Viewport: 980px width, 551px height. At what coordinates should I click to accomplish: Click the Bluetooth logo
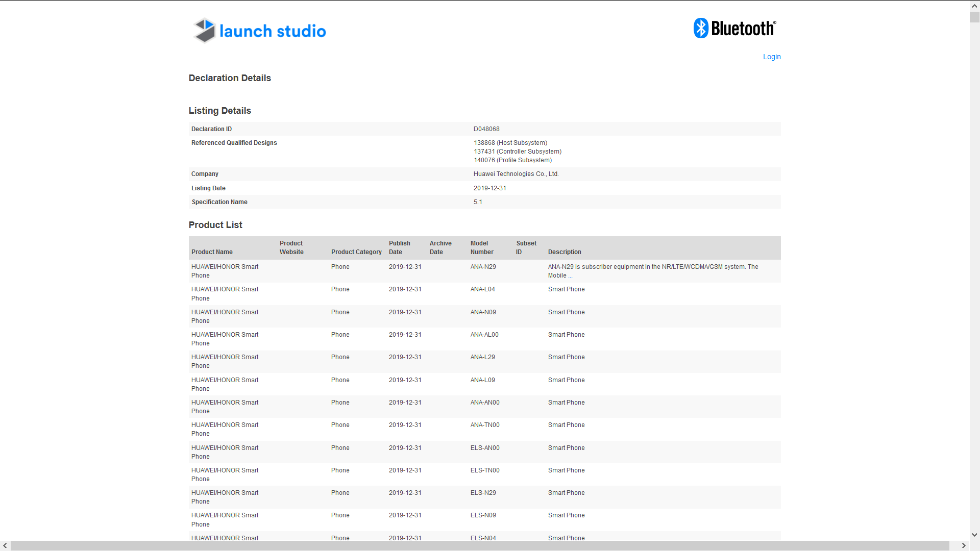point(734,29)
